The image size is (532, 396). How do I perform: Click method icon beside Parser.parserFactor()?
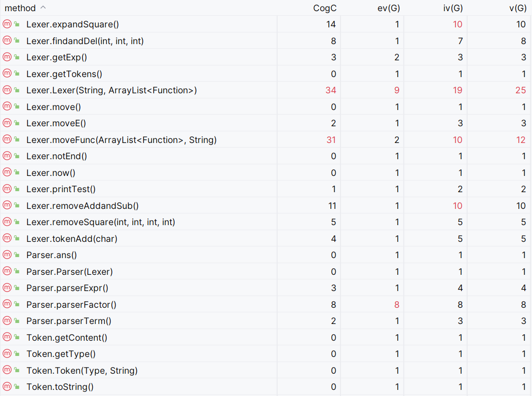pyautogui.click(x=7, y=304)
